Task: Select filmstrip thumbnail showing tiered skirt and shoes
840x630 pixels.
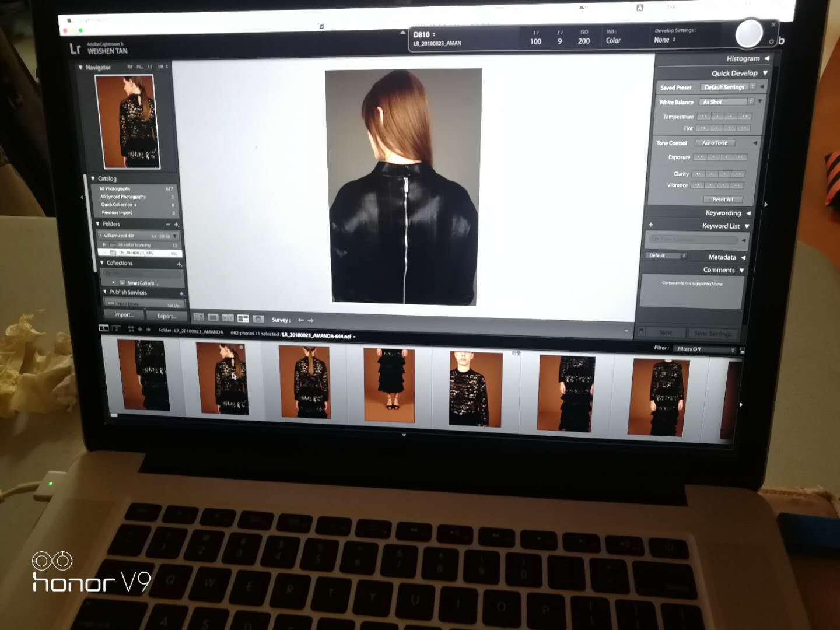Action: click(389, 385)
